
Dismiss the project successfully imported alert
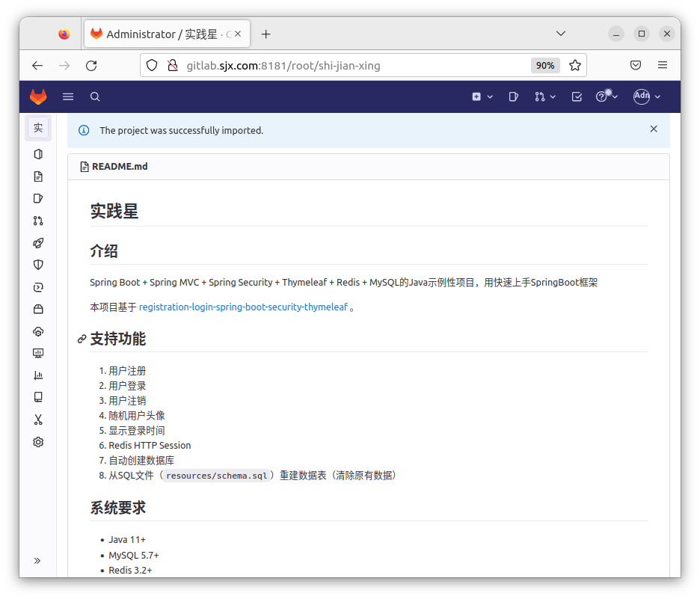coord(654,129)
